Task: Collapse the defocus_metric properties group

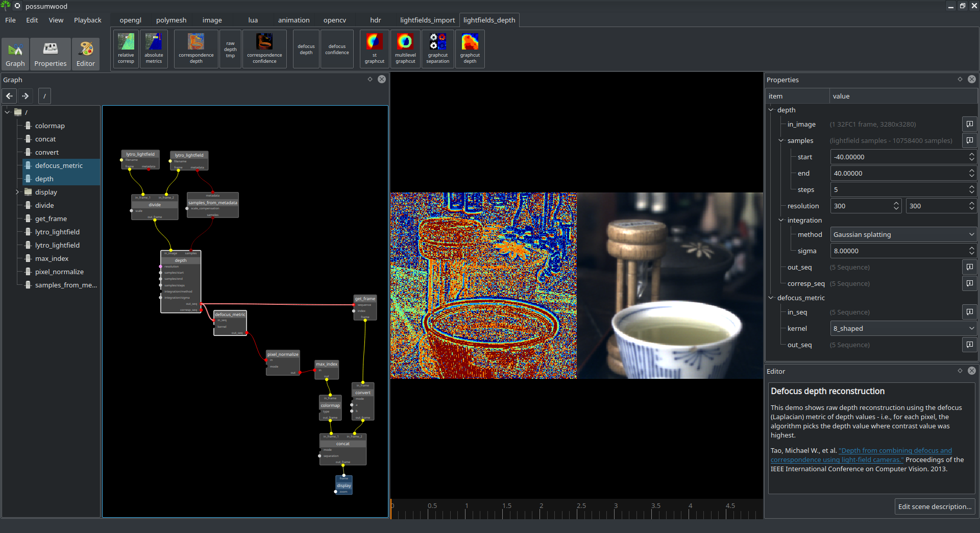Action: [771, 298]
